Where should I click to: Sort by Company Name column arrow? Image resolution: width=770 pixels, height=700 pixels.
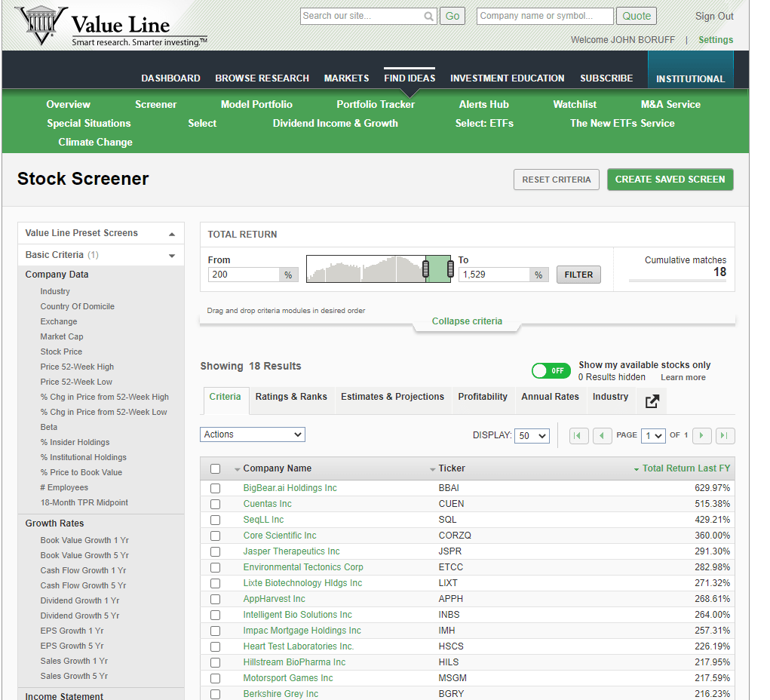point(237,469)
